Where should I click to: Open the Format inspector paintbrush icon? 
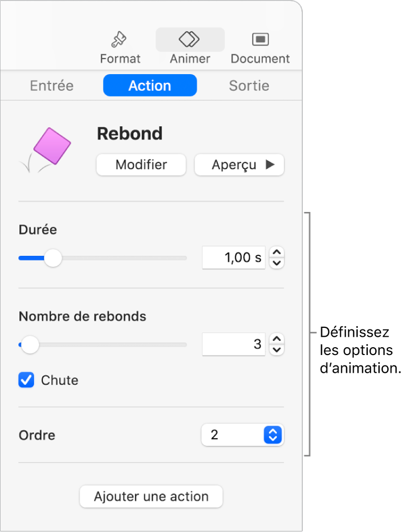(120, 40)
